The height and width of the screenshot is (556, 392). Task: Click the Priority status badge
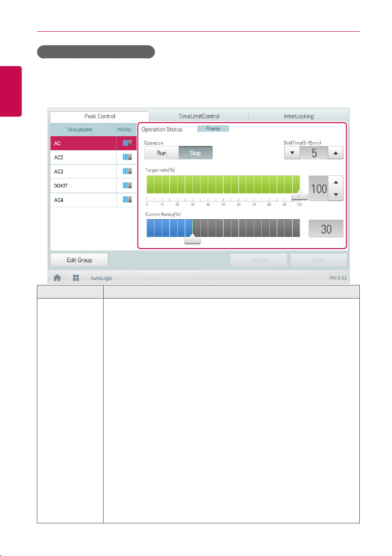coord(213,129)
